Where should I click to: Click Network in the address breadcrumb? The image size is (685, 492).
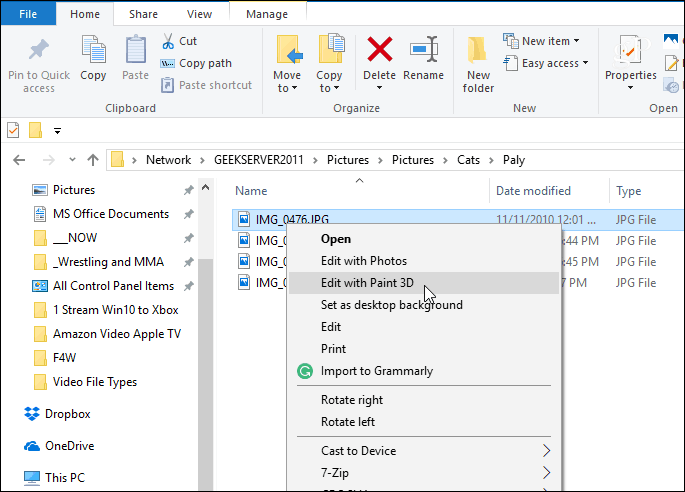pyautogui.click(x=168, y=160)
